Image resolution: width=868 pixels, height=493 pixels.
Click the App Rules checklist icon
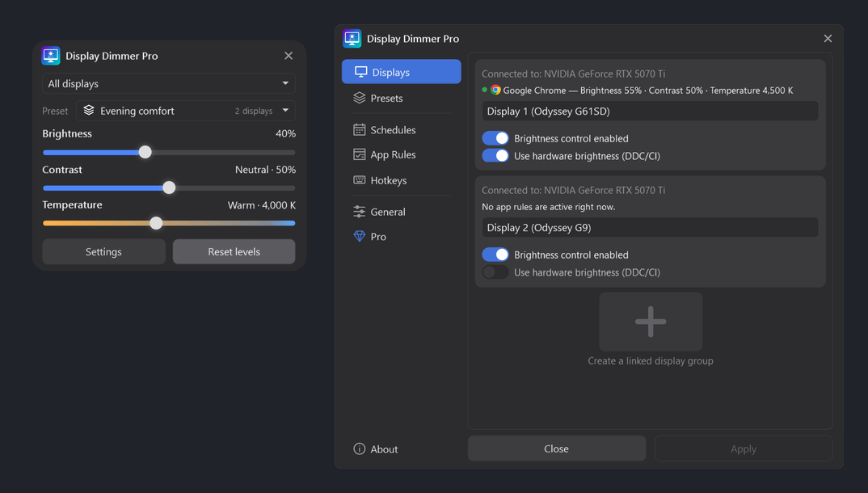pos(360,154)
